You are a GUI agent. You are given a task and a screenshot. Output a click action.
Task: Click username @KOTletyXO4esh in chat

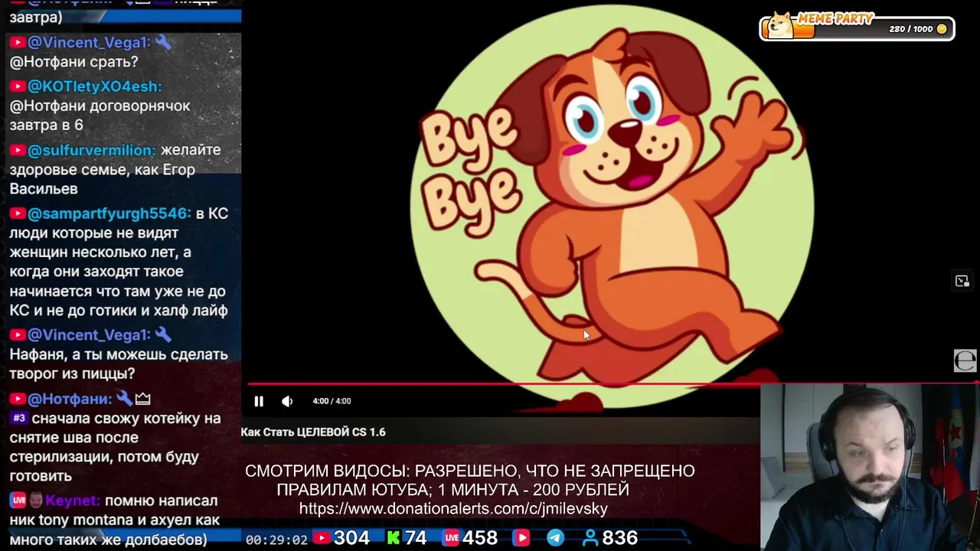(x=95, y=86)
